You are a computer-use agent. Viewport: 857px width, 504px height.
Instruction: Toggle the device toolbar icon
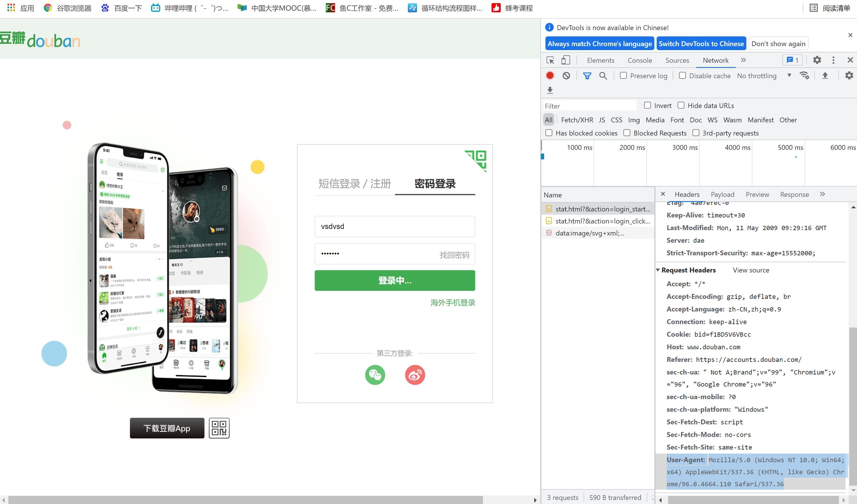click(x=565, y=60)
